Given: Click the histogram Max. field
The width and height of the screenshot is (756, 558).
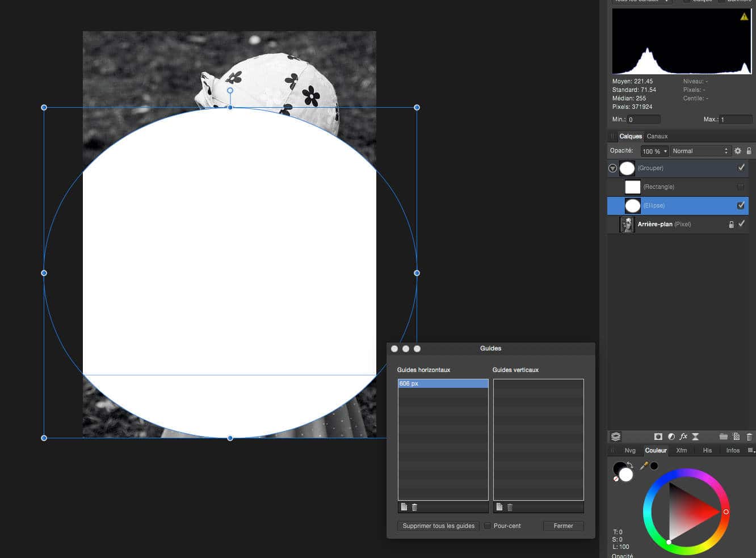Looking at the screenshot, I should 736,119.
